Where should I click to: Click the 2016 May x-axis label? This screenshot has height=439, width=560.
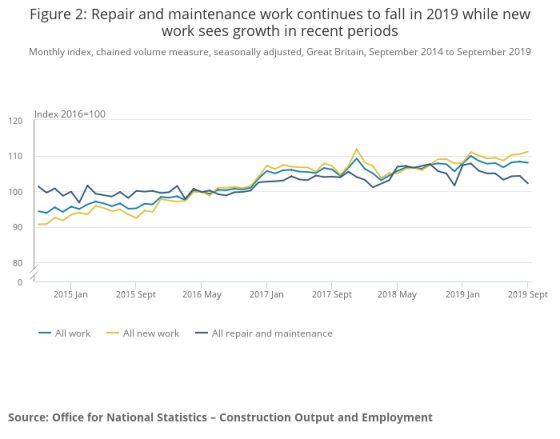[202, 295]
